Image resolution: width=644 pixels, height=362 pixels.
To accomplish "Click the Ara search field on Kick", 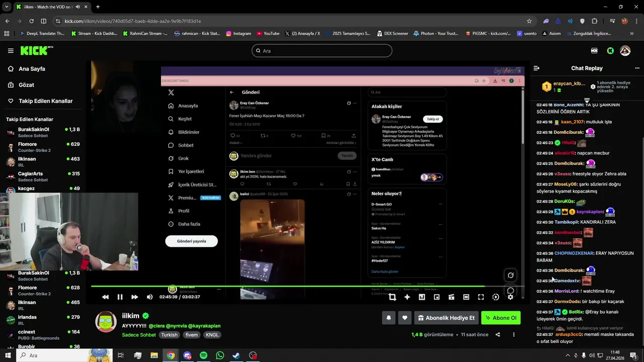I will [322, 51].
